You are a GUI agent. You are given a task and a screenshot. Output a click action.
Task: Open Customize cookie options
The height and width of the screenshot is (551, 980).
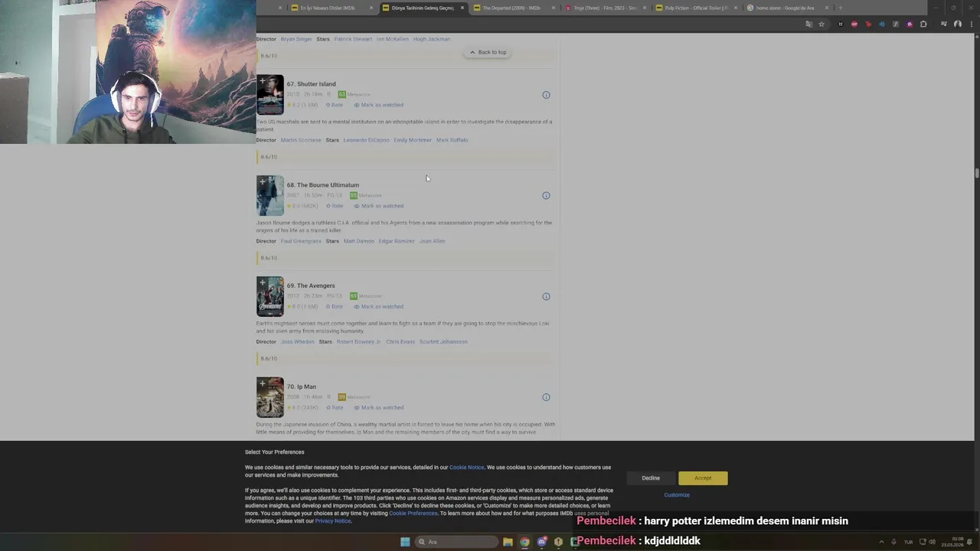[677, 495]
